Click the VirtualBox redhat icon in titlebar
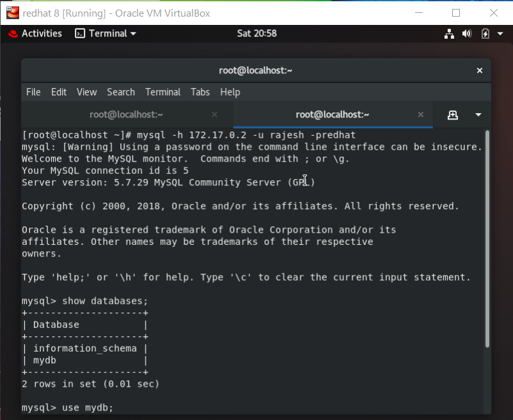This screenshot has width=513, height=420. tap(13, 13)
